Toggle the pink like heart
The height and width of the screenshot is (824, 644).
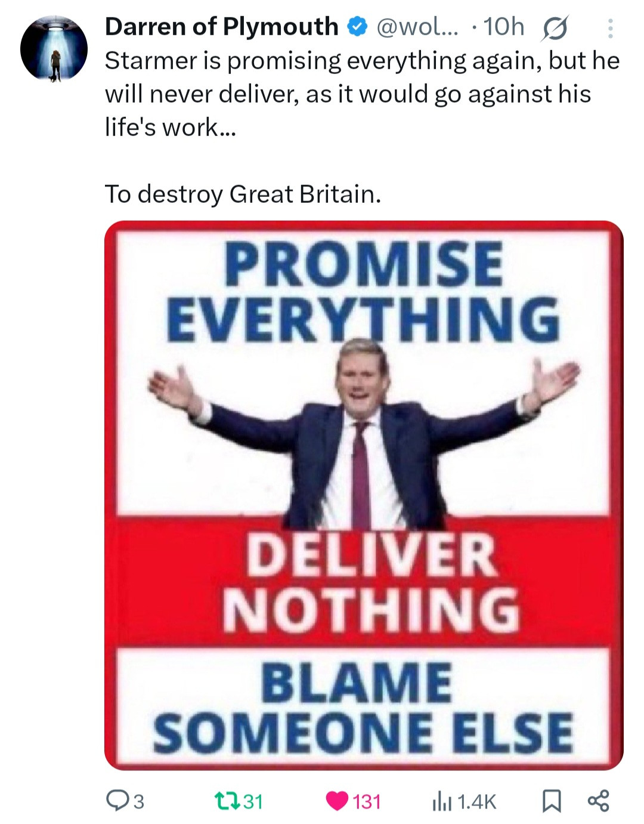click(x=337, y=801)
